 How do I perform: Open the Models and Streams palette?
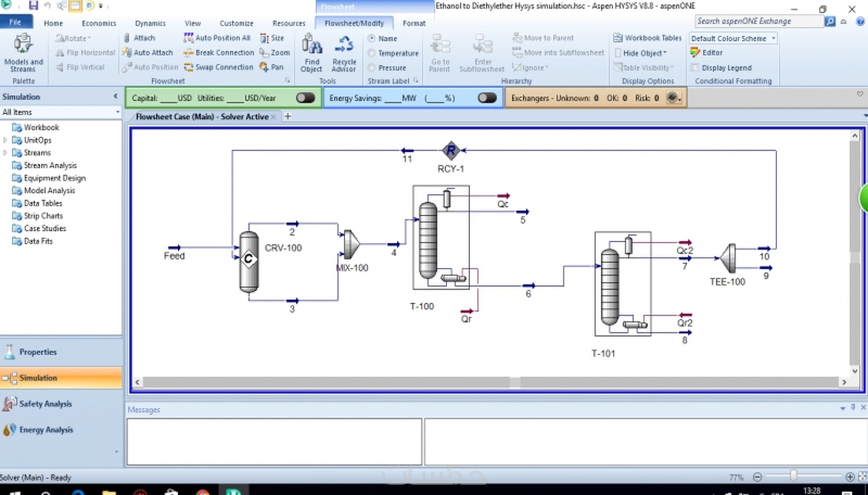[23, 53]
